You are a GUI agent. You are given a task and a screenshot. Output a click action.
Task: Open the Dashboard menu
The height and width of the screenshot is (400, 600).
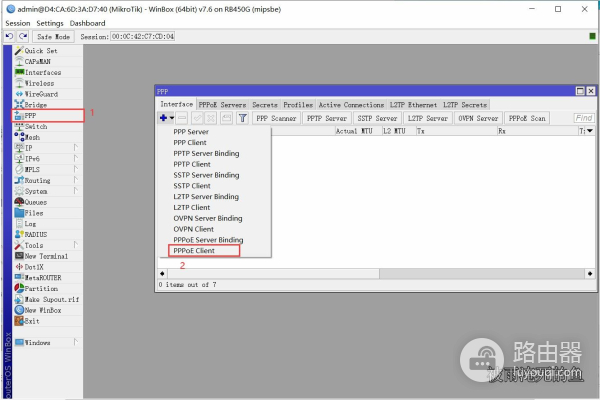(87, 23)
